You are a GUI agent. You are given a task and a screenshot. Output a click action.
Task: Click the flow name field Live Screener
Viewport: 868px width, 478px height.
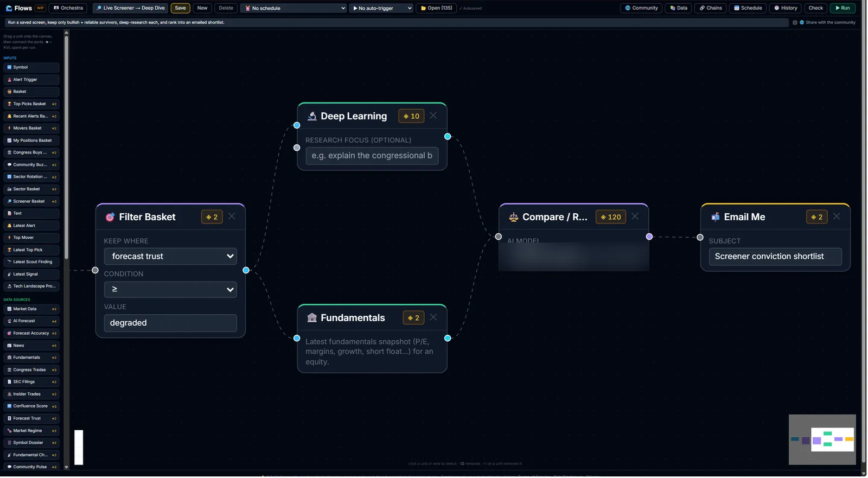(130, 8)
